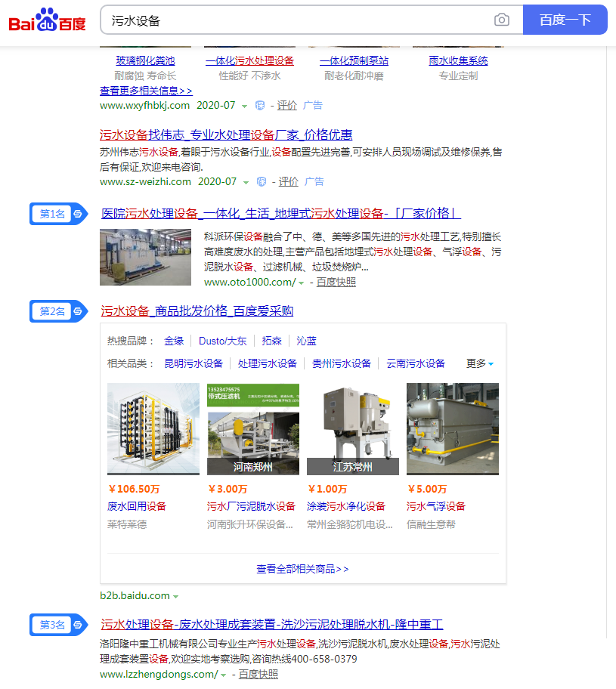Click supplier 常州金骆驼机电设
The image size is (616, 689).
tap(349, 524)
